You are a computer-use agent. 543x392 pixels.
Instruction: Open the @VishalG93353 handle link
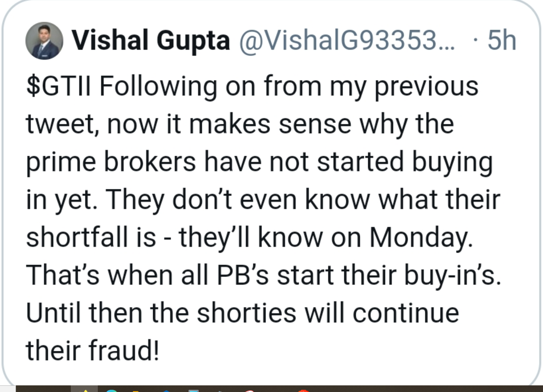343,41
